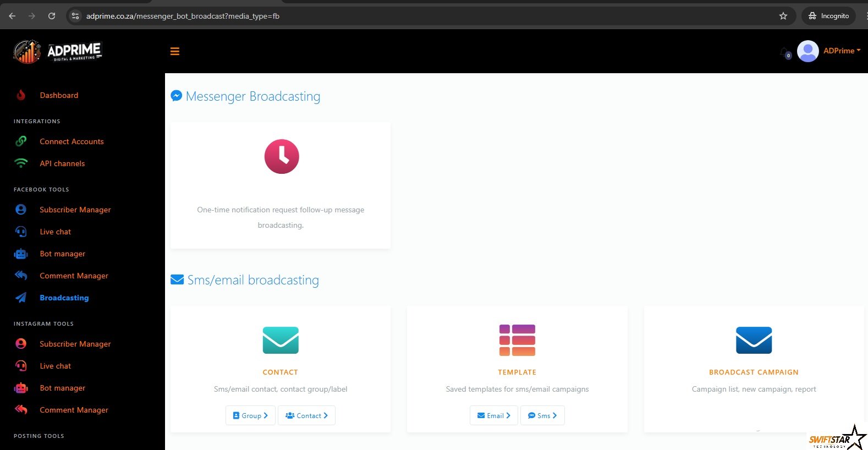This screenshot has height=450, width=868.
Task: Click the BROADCAST CAMPAIGN card title
Action: pos(754,372)
